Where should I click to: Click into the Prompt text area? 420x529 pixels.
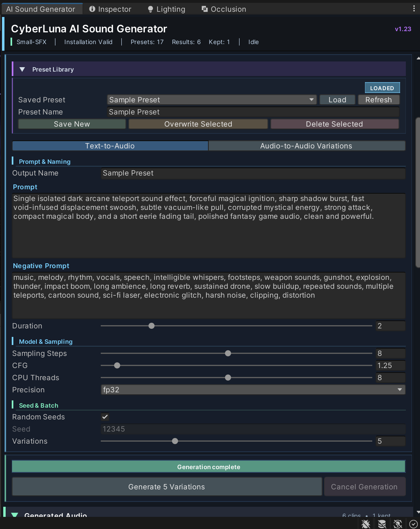(209, 226)
